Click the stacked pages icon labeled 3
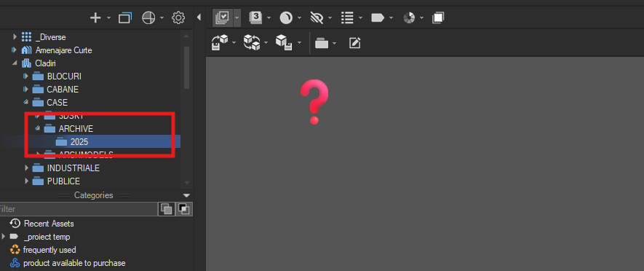Image resolution: width=644 pixels, height=271 pixels. 255,17
